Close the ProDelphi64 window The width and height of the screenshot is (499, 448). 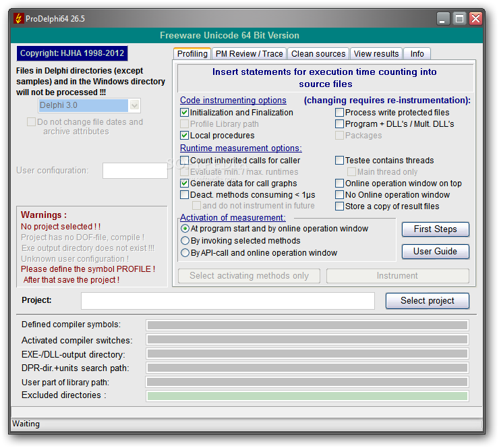coord(476,18)
